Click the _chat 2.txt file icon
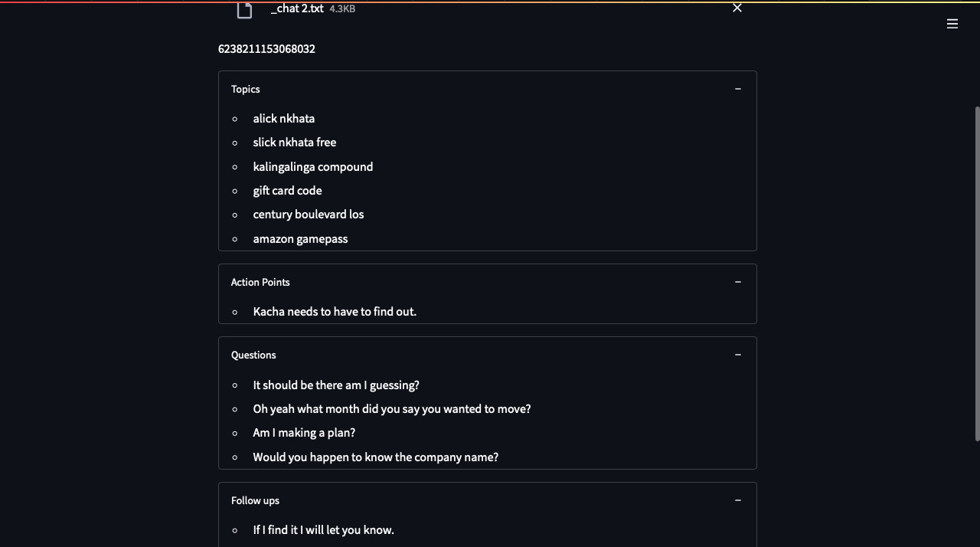The image size is (980, 547). 244,11
